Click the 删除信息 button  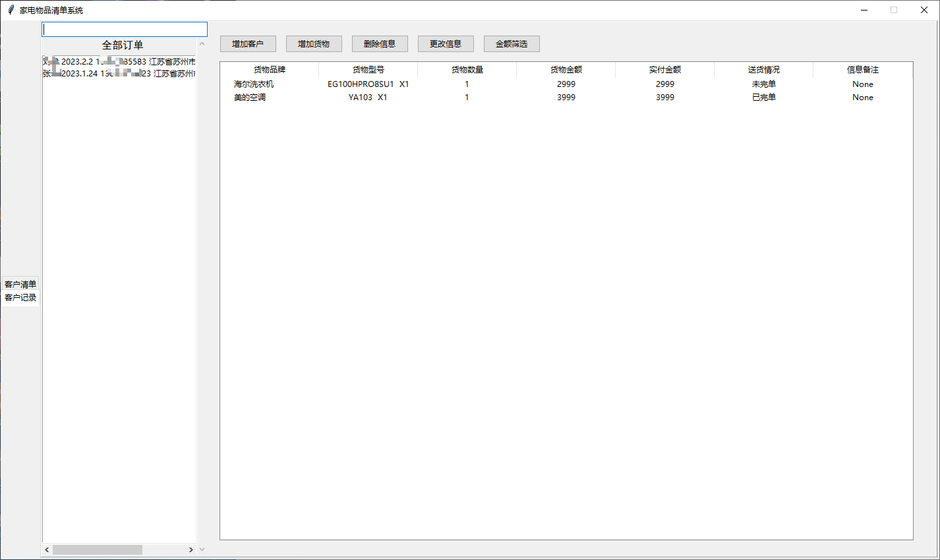click(380, 44)
